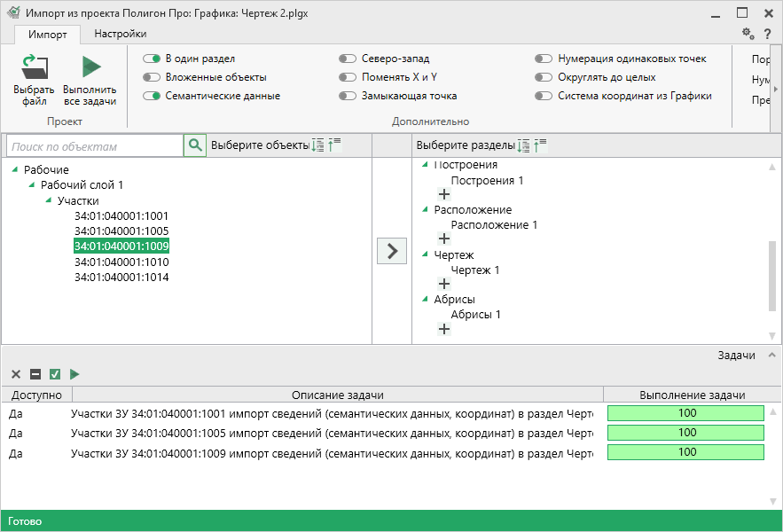Click the magnifier search icon
The image size is (783, 532).
(x=195, y=145)
